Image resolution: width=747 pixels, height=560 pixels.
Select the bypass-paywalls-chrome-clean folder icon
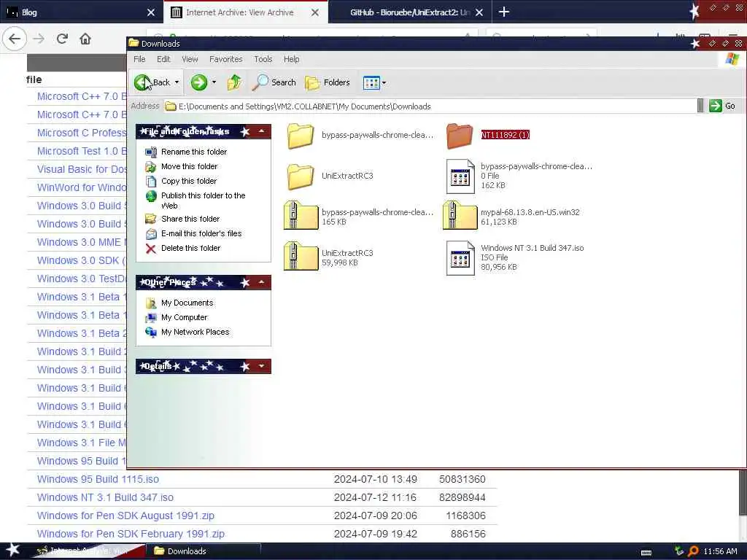click(300, 136)
